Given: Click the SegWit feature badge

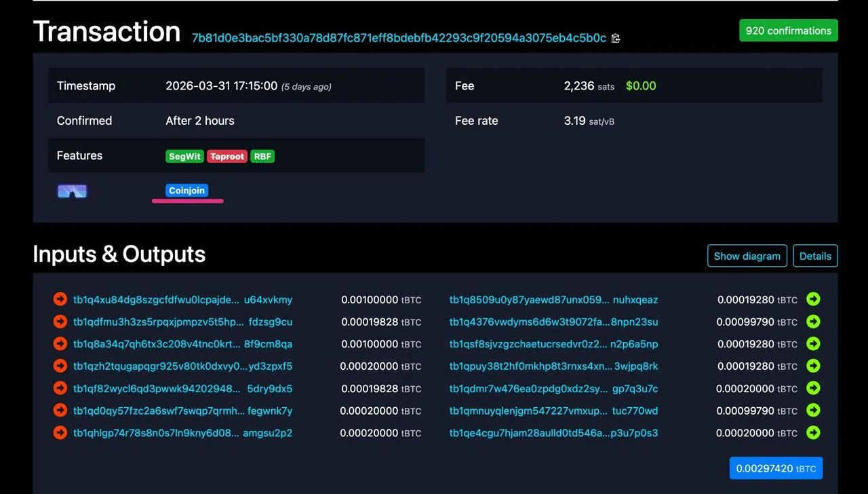Looking at the screenshot, I should point(184,156).
